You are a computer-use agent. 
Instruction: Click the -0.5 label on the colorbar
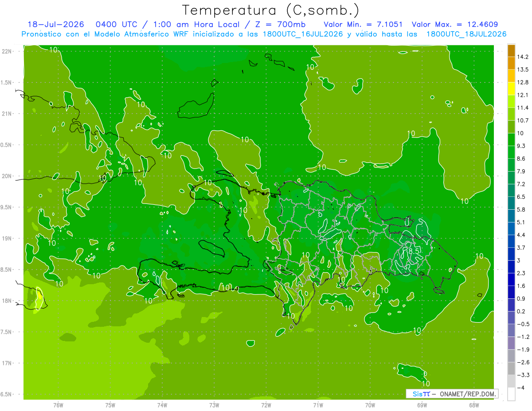[x=523, y=324]
